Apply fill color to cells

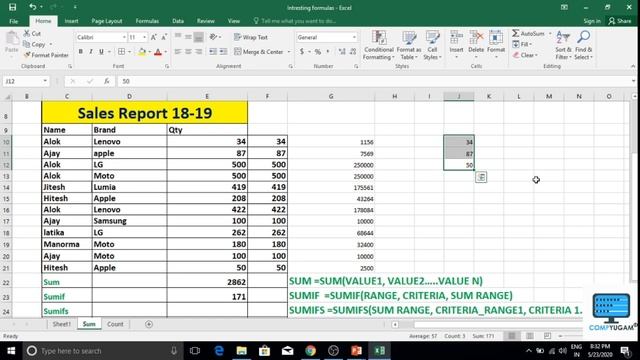[142, 52]
